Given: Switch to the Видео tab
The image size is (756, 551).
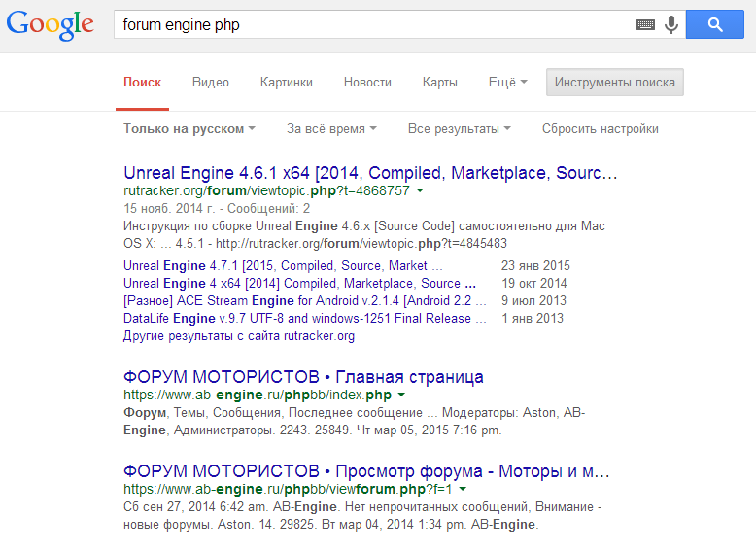Looking at the screenshot, I should (x=211, y=83).
